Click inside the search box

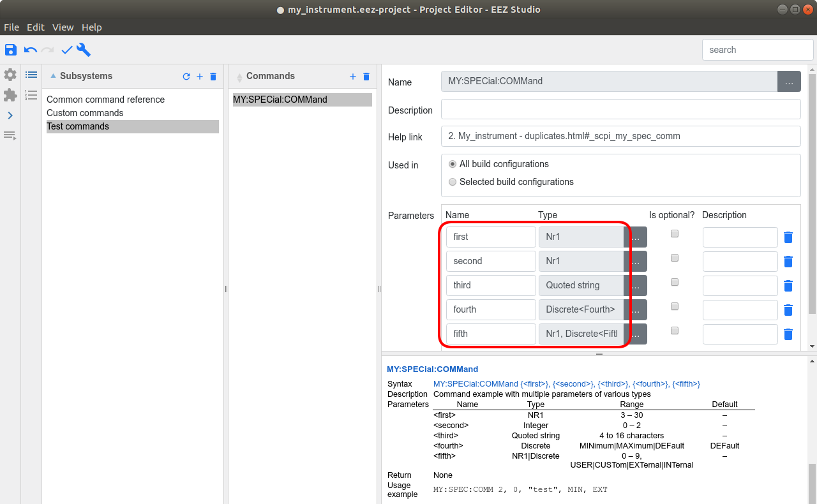[x=757, y=49]
